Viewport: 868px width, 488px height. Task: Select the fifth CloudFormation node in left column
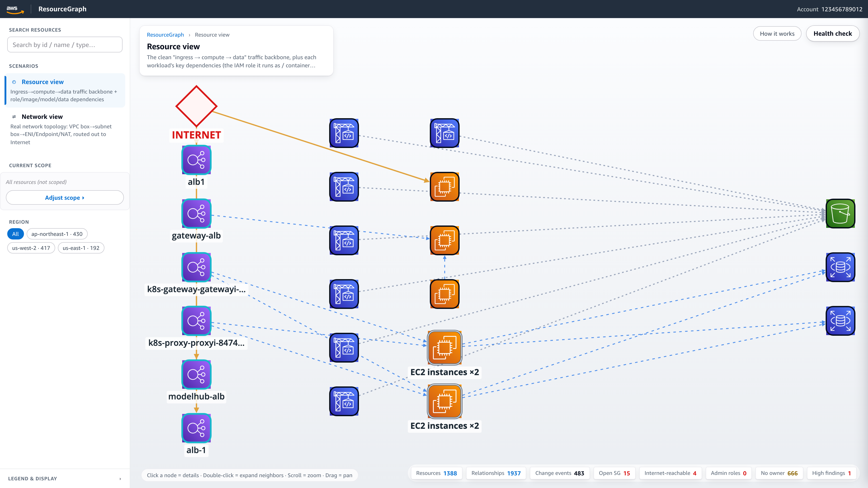tap(344, 347)
